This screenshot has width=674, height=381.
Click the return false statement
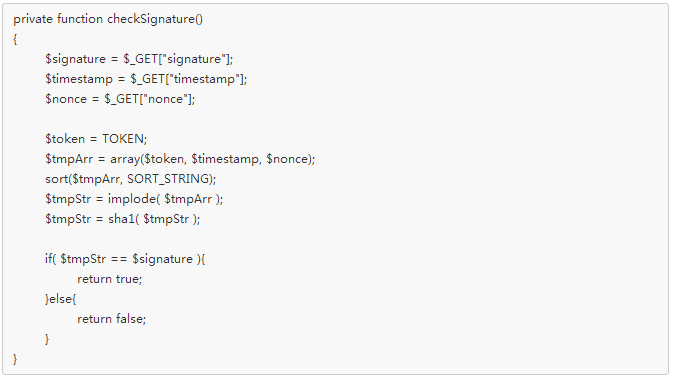tap(112, 319)
